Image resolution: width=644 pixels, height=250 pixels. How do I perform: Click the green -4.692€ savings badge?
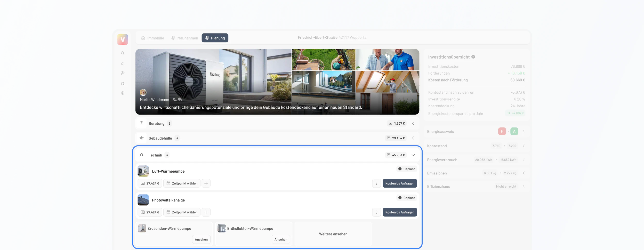[515, 113]
